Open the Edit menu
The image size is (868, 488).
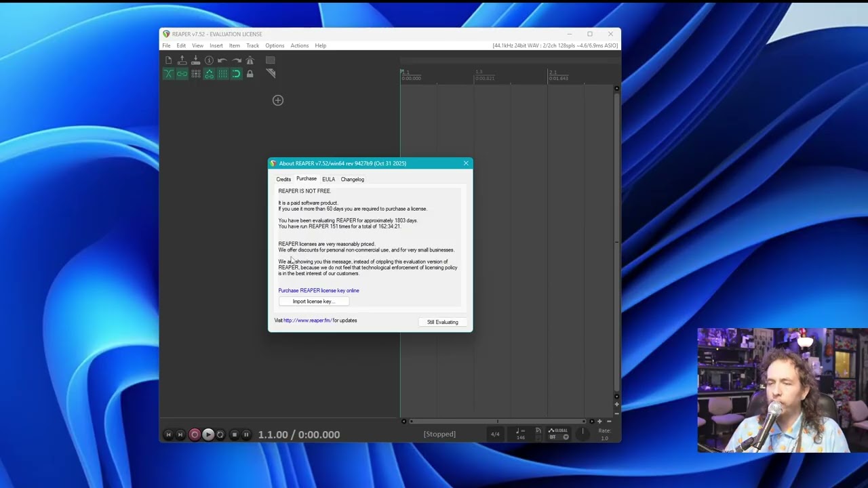click(x=181, y=45)
